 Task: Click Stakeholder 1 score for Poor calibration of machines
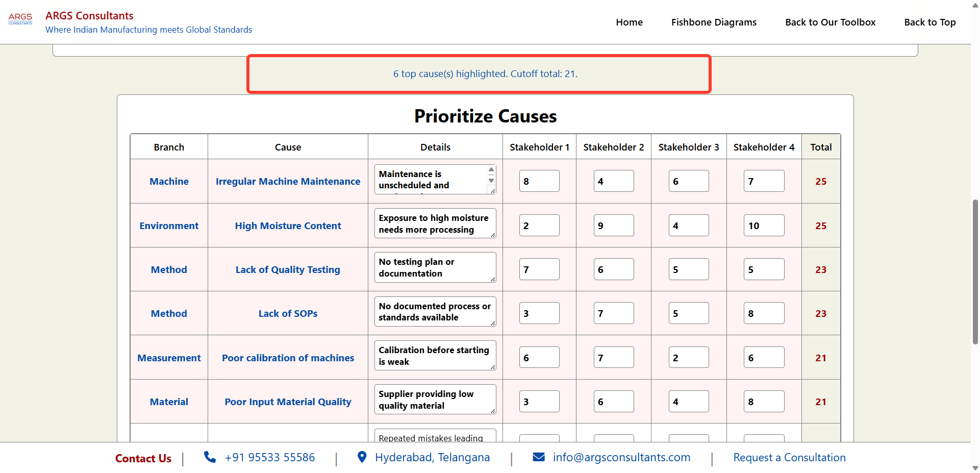(539, 358)
